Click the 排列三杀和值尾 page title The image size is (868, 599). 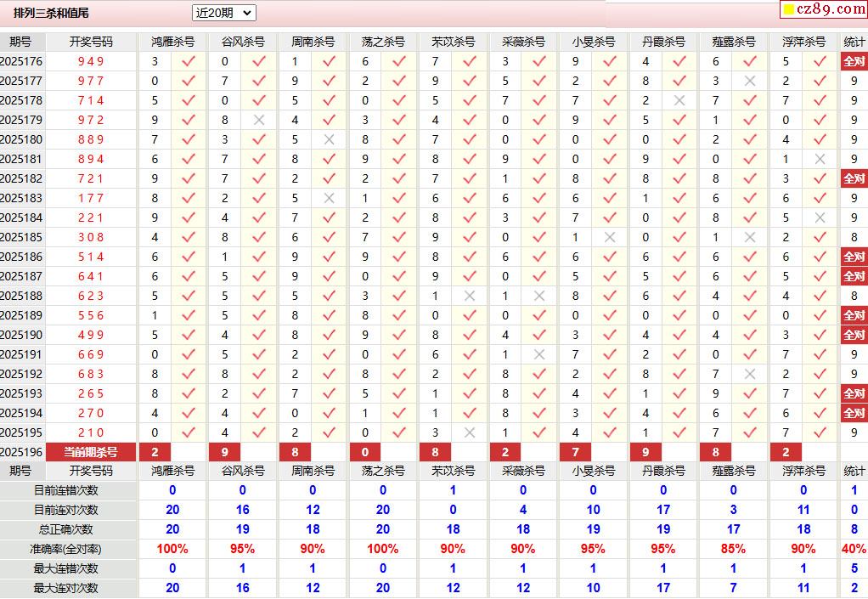click(x=51, y=13)
